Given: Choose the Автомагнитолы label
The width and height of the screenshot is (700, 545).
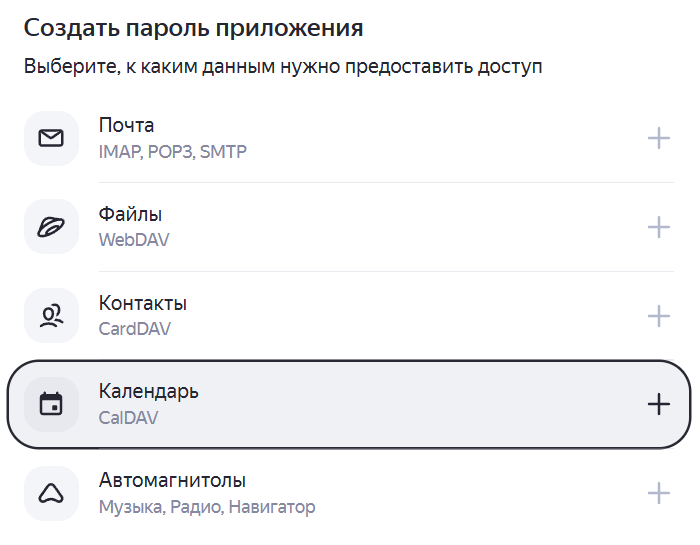Looking at the screenshot, I should 172,480.
